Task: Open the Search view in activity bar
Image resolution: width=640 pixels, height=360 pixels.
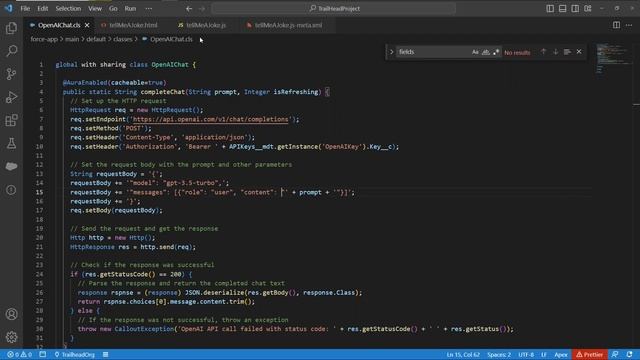Action: 11,51
